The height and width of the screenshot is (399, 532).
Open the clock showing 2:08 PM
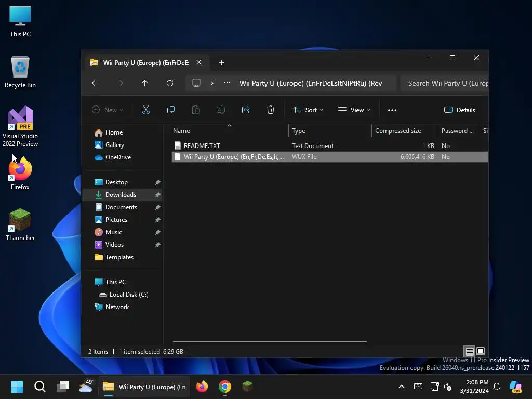(x=474, y=387)
